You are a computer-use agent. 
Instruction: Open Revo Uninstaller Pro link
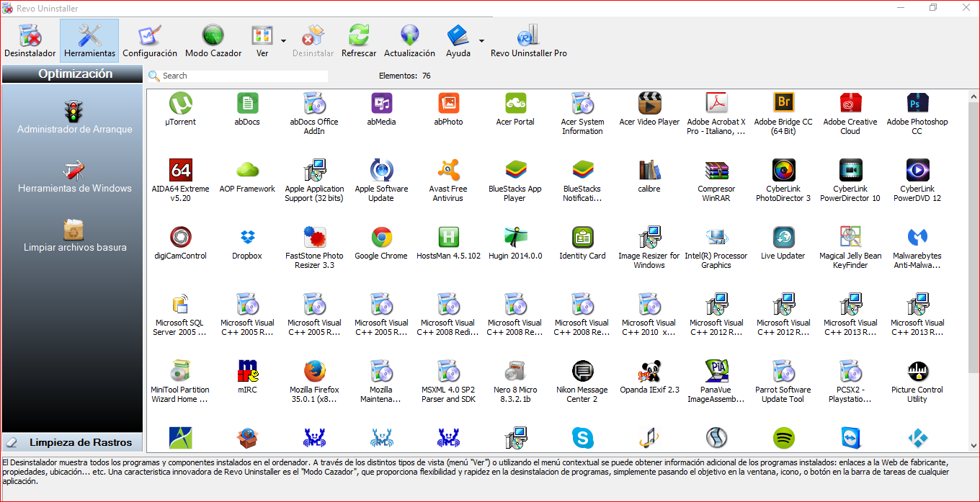point(529,41)
